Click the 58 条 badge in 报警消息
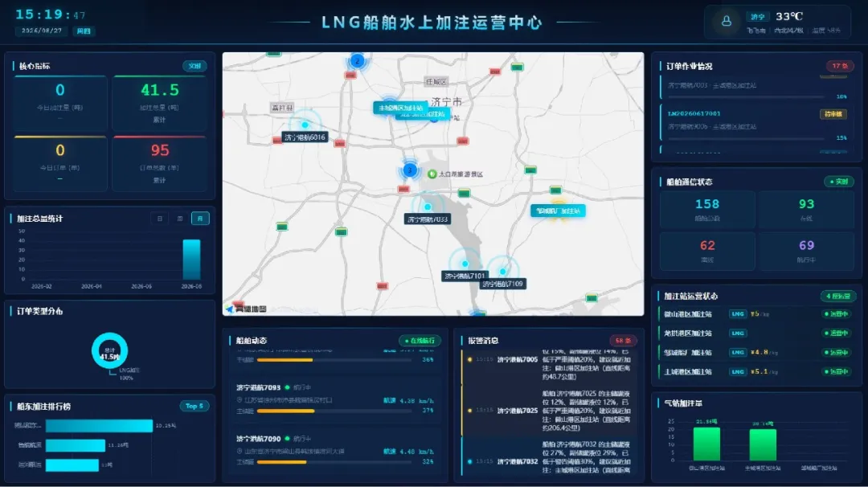The image size is (868, 487). (x=623, y=341)
